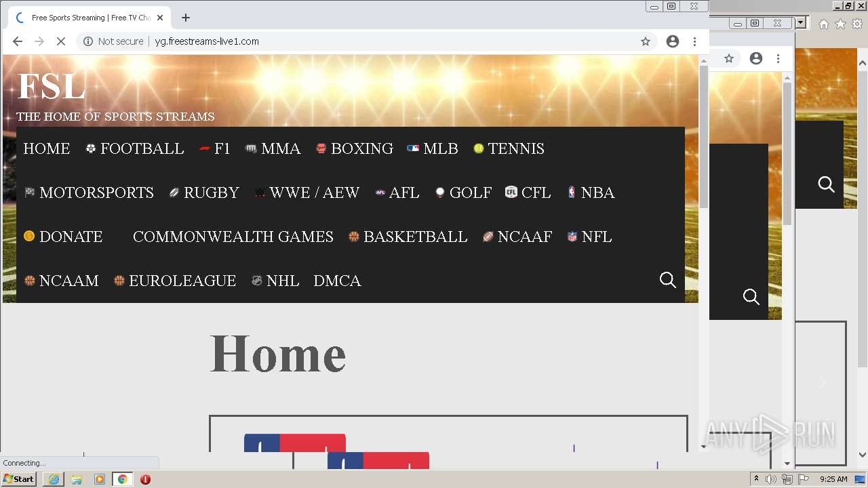
Task: Select NBA in the navigation
Action: point(591,192)
